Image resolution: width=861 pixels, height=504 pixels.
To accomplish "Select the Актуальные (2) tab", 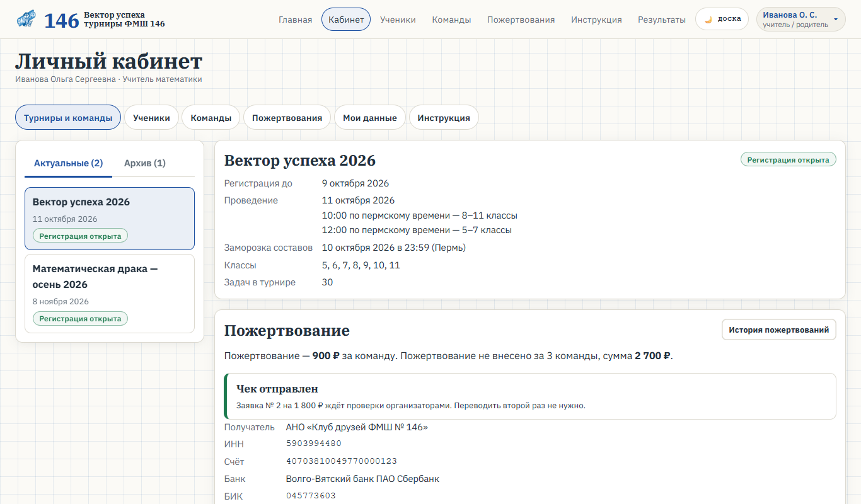I will (x=68, y=163).
